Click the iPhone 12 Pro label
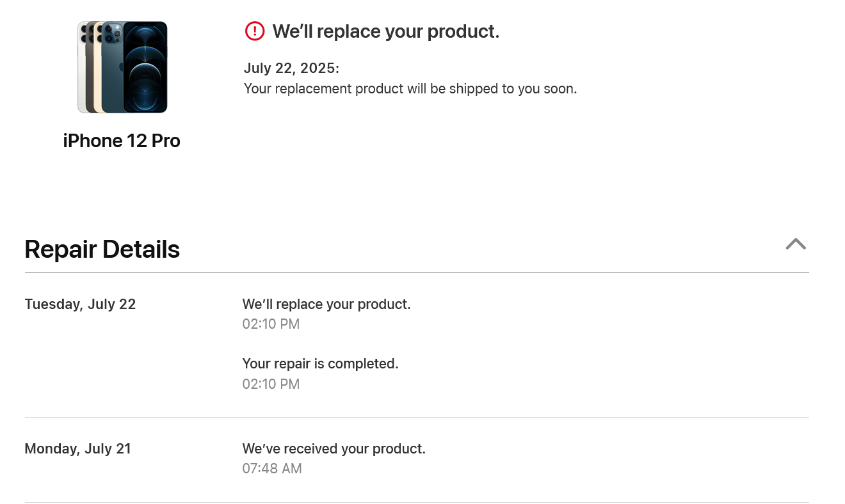The image size is (845, 504). 122,141
